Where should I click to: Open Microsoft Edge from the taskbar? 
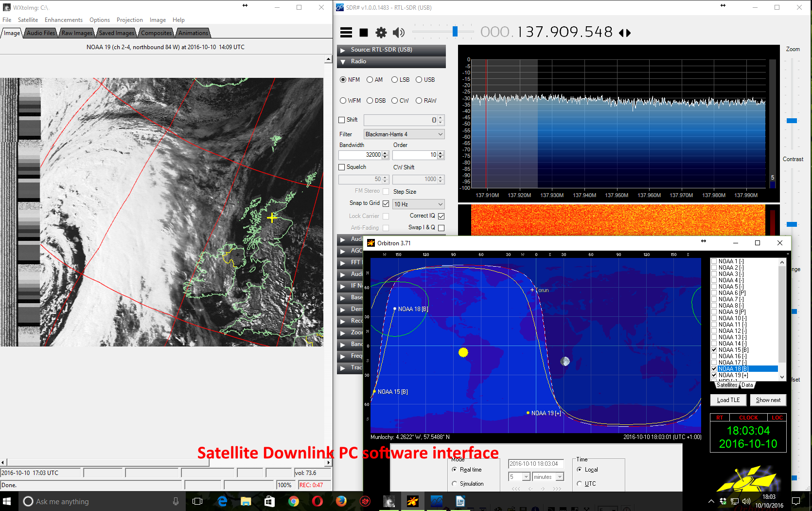point(222,501)
